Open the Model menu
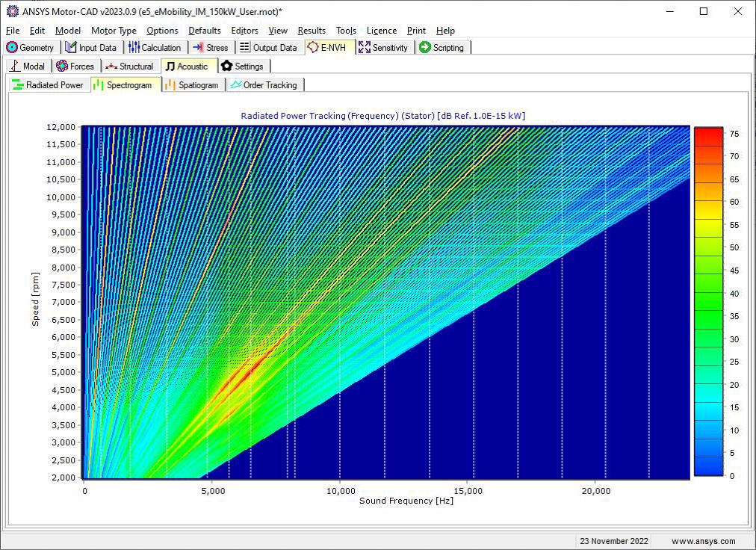 68,31
